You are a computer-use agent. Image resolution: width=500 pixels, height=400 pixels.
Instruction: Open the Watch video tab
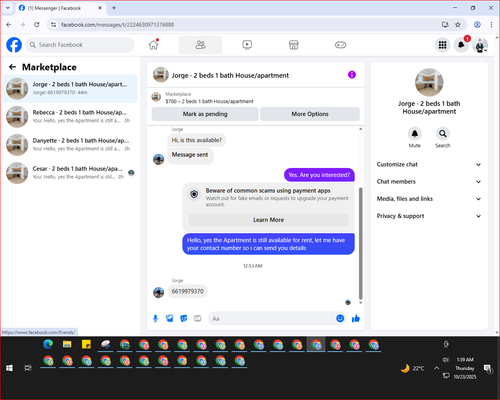(x=247, y=45)
